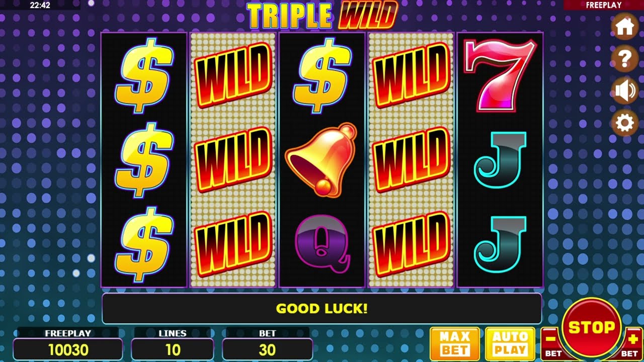Enable AUTO PLAY
Screen dimensions: 644x362
(510, 343)
